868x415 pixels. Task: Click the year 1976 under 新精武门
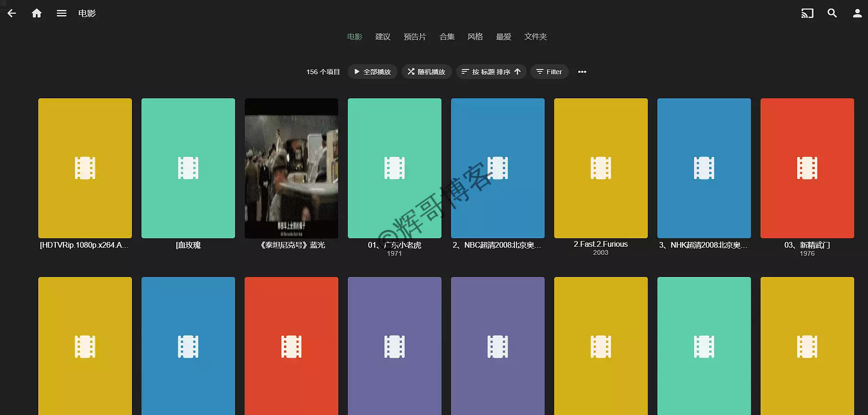807,253
